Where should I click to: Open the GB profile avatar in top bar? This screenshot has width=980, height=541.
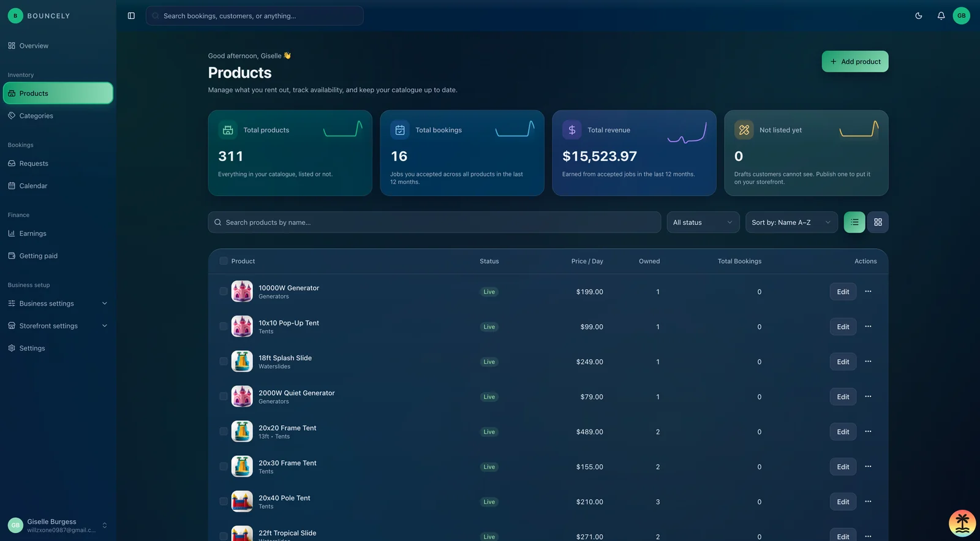click(962, 16)
